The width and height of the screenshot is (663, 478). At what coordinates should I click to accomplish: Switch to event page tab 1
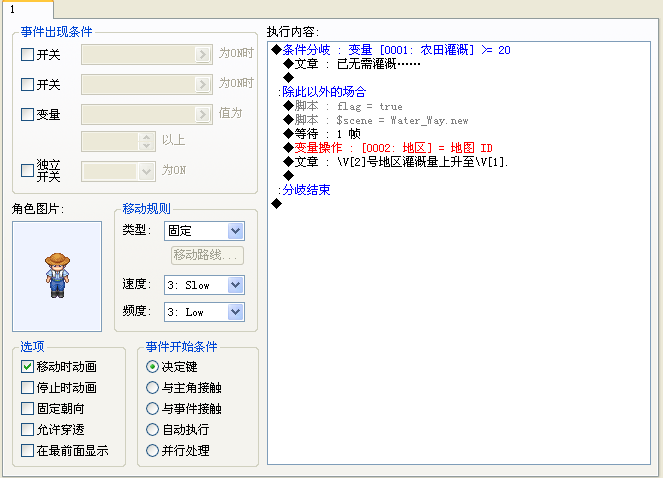click(x=27, y=9)
